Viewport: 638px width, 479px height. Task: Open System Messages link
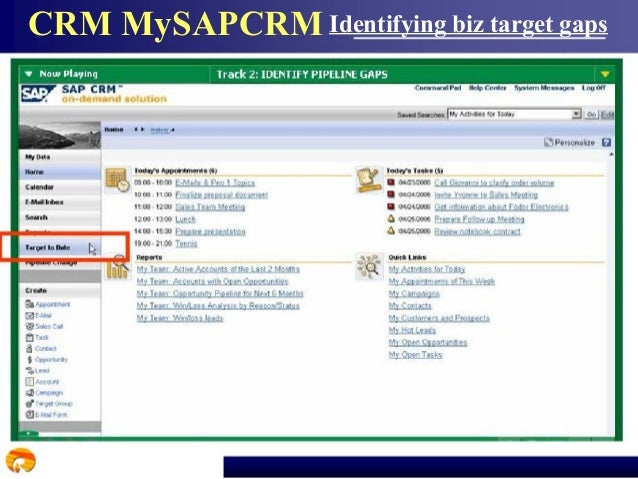tap(544, 88)
